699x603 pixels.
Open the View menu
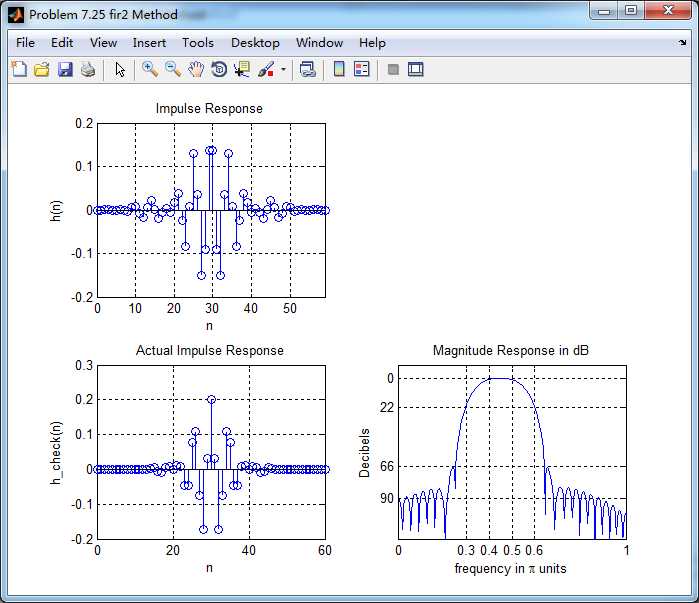(103, 43)
